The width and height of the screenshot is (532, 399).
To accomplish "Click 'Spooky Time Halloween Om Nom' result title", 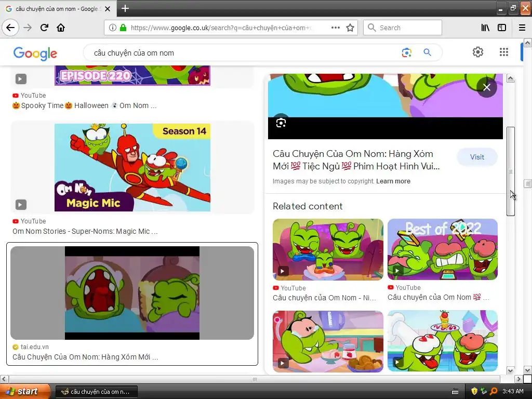I will 85,105.
